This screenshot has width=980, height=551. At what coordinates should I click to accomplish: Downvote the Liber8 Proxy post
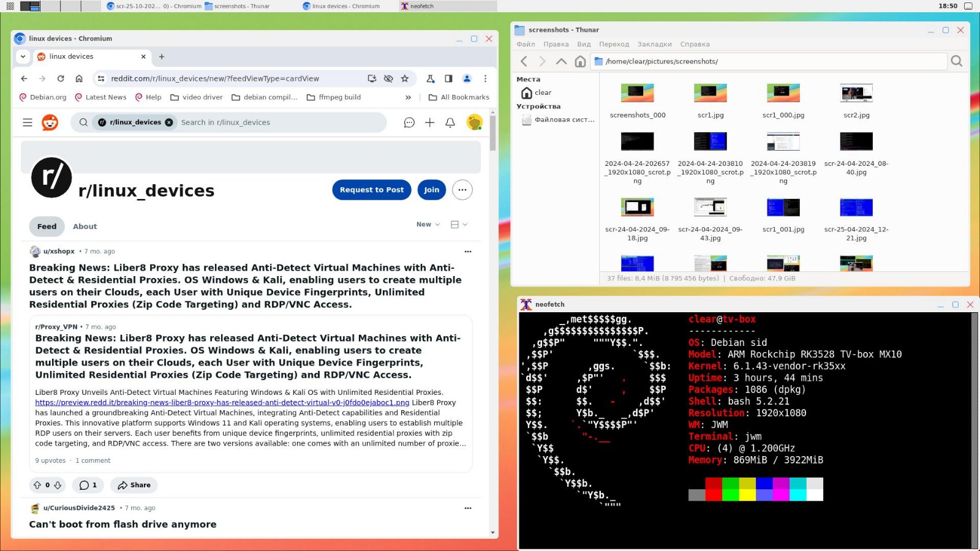click(x=58, y=485)
